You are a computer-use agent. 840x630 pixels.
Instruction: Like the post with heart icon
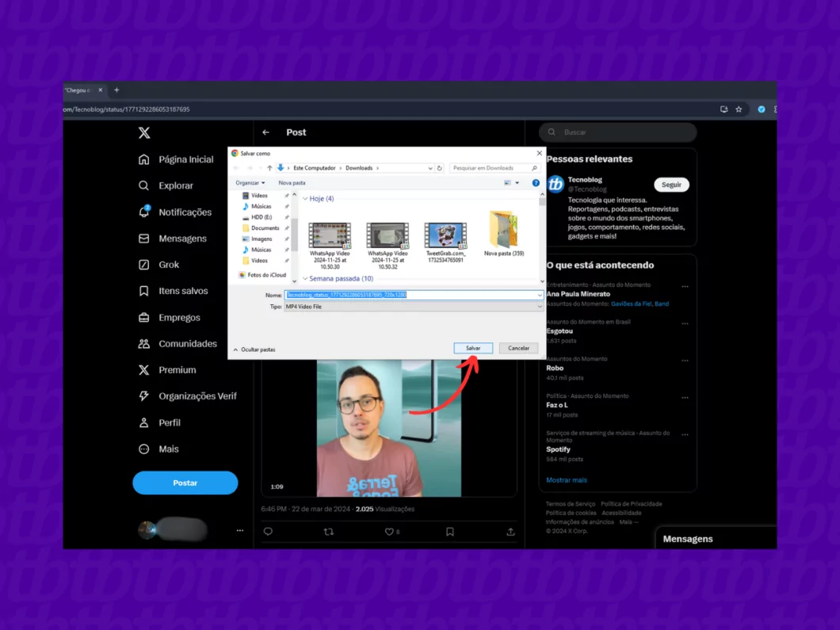click(389, 532)
